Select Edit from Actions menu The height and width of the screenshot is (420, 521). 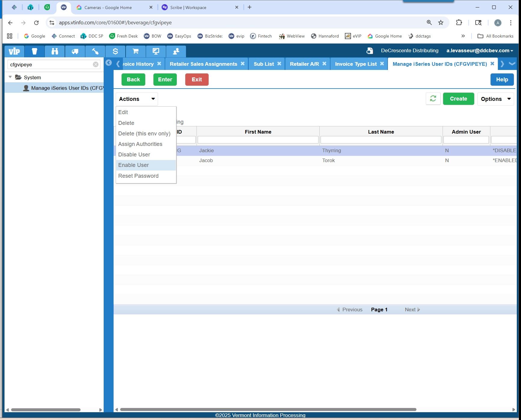click(146, 112)
